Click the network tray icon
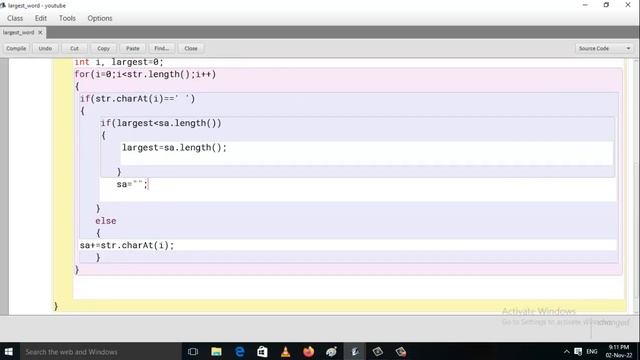Screen dimensions: 640x360 (x=578, y=351)
